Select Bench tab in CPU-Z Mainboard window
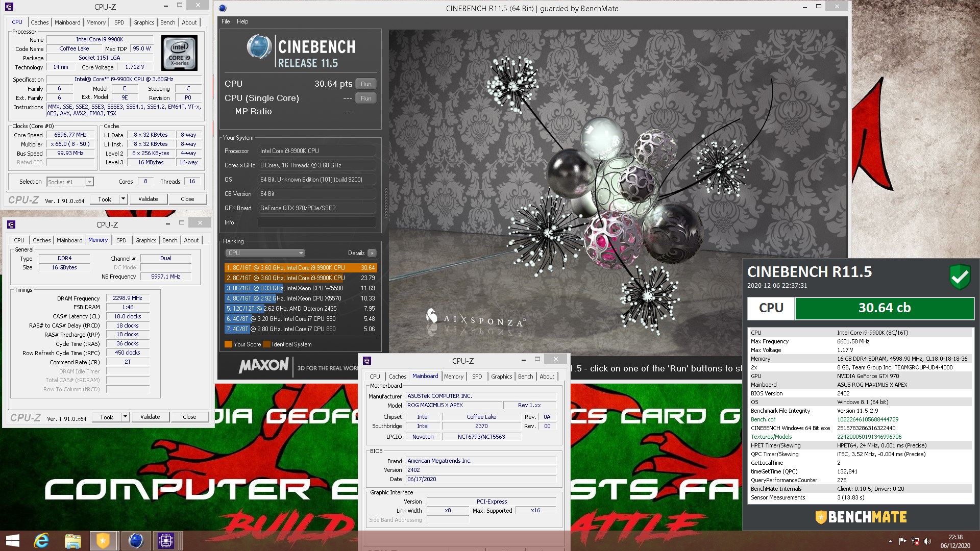The image size is (980, 551). (x=525, y=377)
